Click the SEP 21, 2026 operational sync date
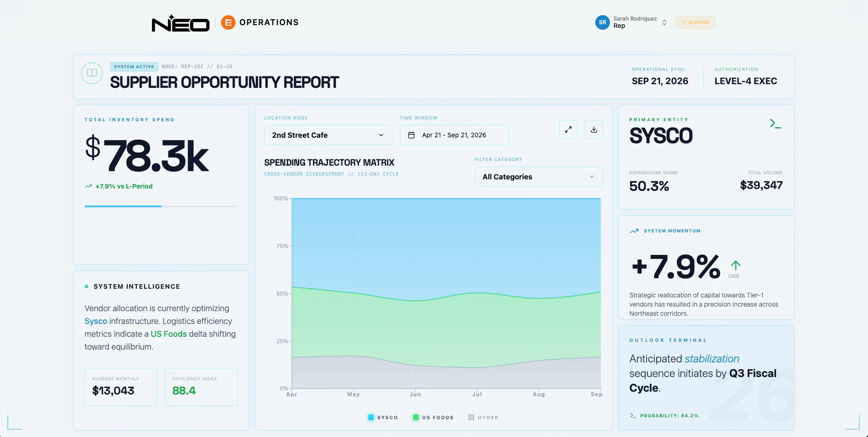Screen dimensions: 868x437 pyautogui.click(x=660, y=81)
